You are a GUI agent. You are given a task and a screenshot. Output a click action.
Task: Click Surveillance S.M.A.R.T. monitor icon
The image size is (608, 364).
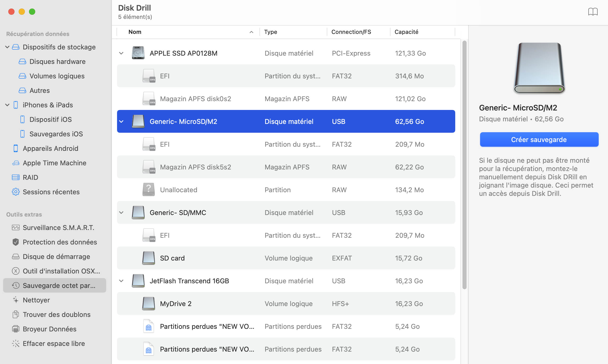[x=16, y=228]
